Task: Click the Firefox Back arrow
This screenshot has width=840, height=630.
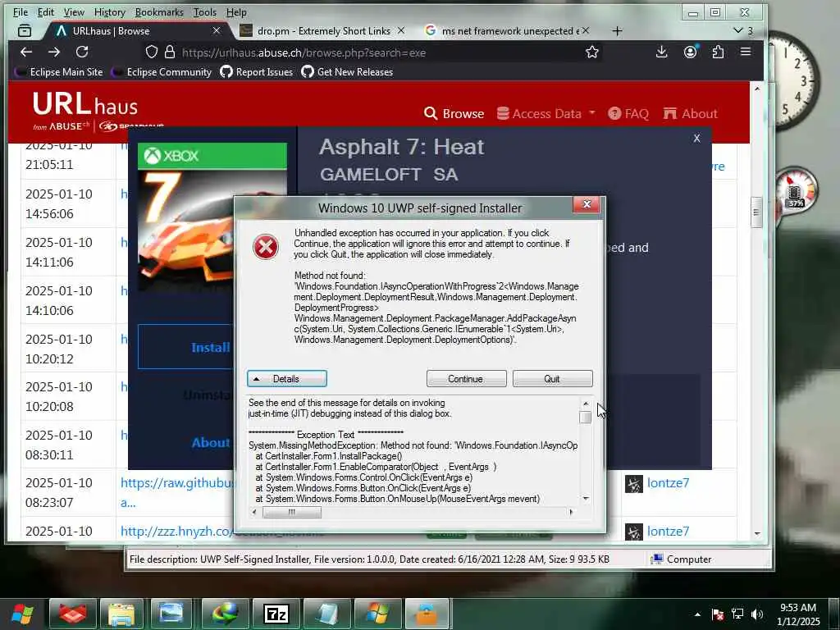Action: tap(25, 52)
